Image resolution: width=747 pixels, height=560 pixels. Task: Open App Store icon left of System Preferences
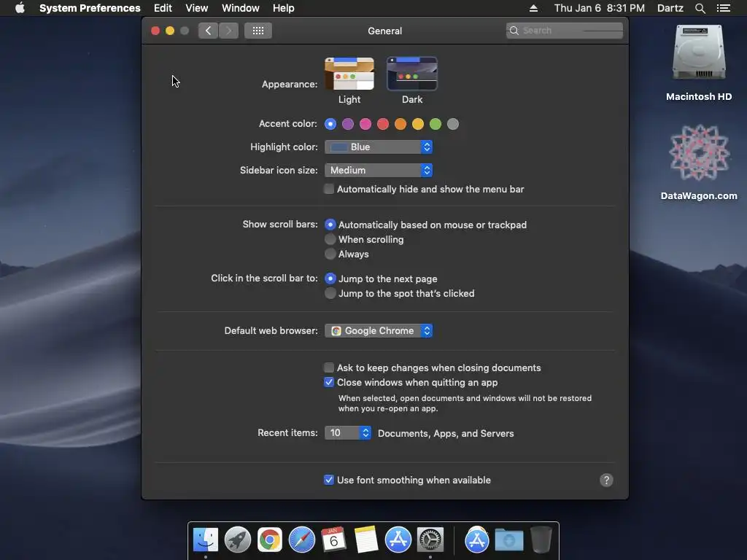coord(398,540)
